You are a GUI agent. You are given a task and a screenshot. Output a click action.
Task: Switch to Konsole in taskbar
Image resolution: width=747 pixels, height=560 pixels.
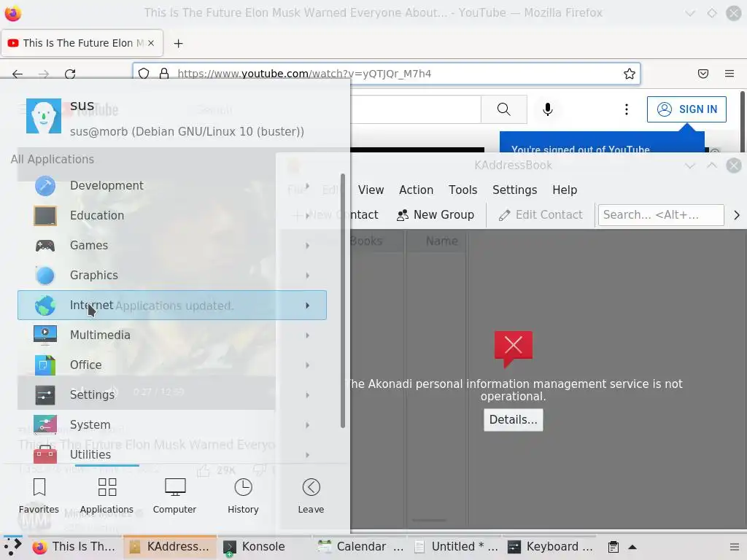263,546
